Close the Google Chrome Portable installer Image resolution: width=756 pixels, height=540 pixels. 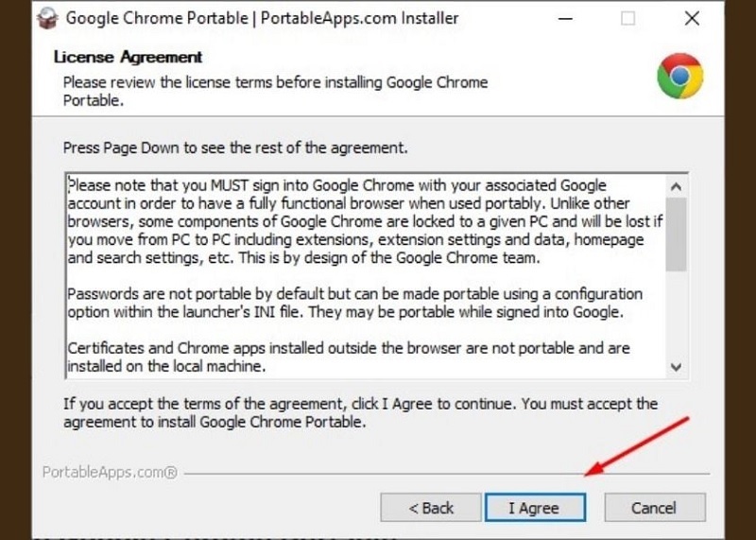pos(691,19)
